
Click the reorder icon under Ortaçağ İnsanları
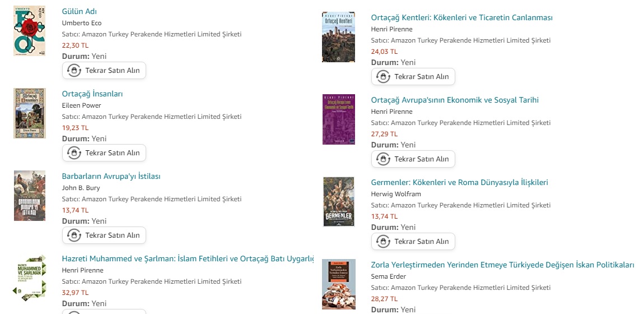(x=74, y=153)
